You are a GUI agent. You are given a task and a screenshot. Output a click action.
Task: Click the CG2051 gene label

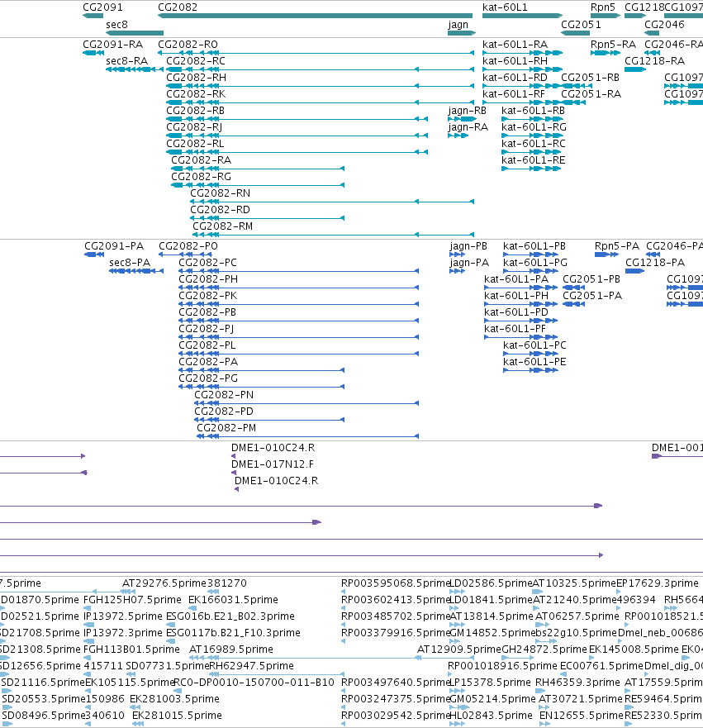click(x=581, y=25)
